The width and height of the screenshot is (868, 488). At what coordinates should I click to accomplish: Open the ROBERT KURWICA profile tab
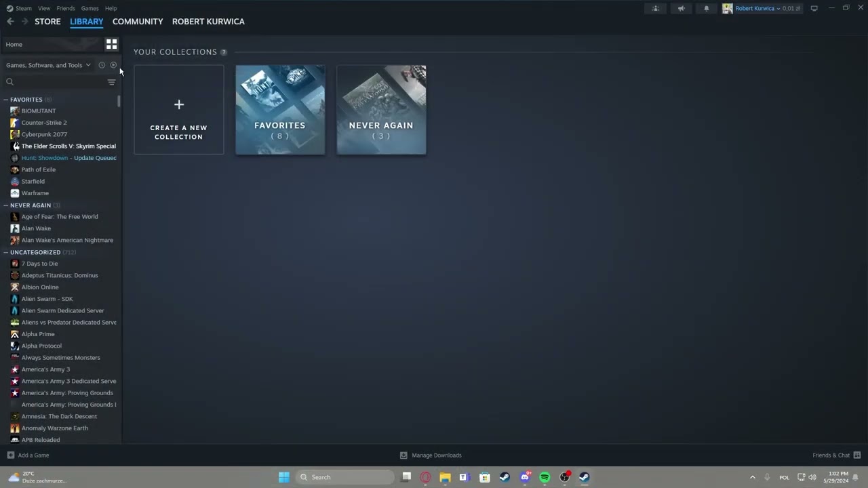pyautogui.click(x=208, y=22)
